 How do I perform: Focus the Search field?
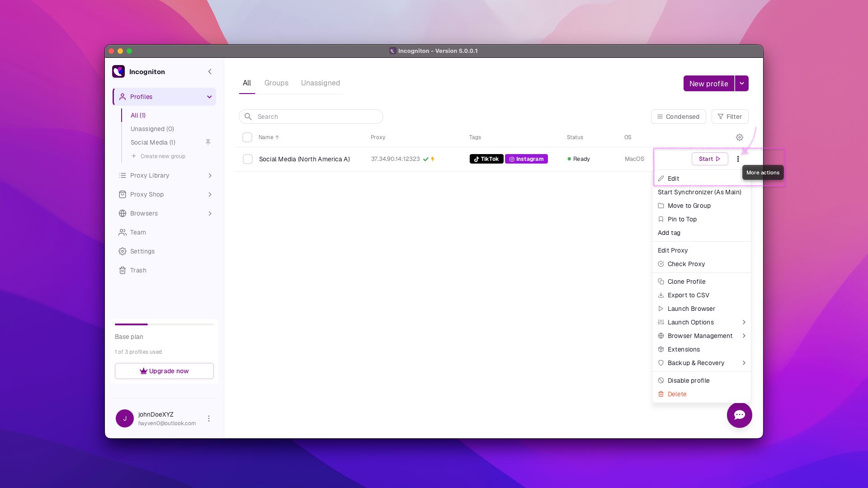point(311,117)
